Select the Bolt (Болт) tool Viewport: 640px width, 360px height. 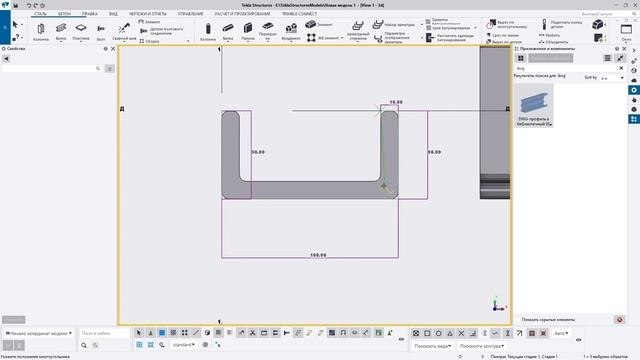(x=101, y=31)
